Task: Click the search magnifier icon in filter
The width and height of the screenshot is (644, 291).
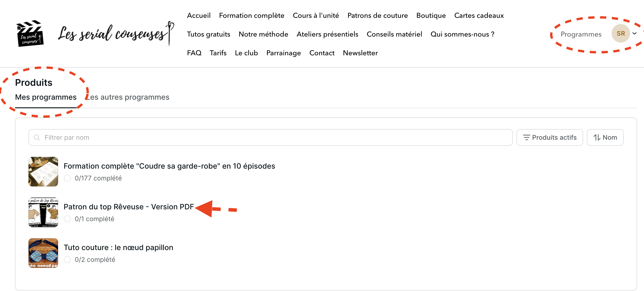Action: tap(37, 137)
